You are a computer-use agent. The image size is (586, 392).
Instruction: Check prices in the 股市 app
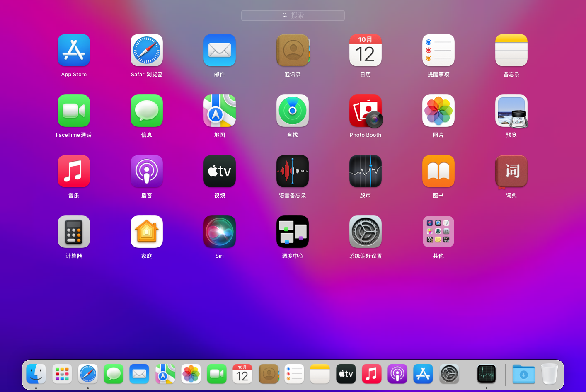[366, 171]
